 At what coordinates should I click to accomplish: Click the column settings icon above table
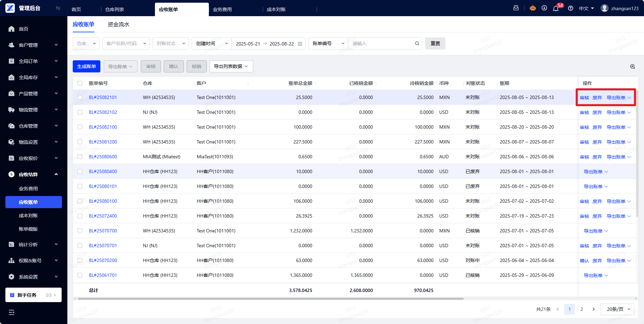pyautogui.click(x=633, y=66)
